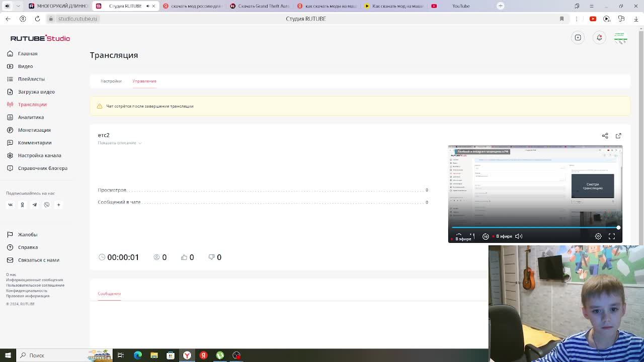This screenshot has height=362, width=644.
Task: Go to the Видео section
Action: point(25,66)
